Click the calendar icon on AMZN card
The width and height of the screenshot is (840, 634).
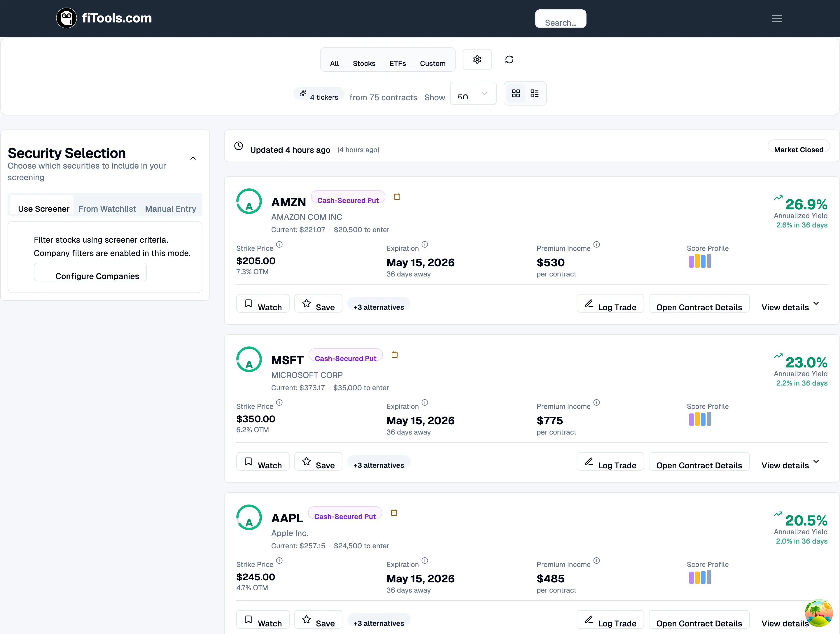point(397,197)
